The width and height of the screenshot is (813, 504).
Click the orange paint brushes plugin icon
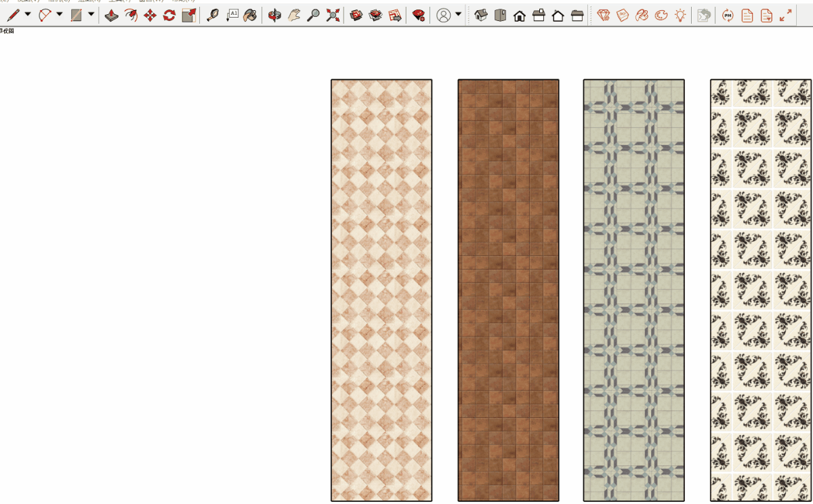642,15
